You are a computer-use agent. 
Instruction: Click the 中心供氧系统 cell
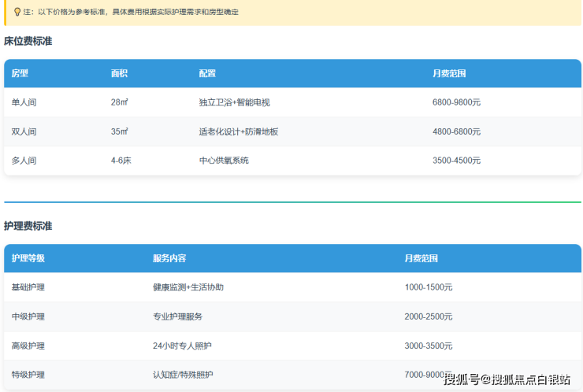(224, 161)
